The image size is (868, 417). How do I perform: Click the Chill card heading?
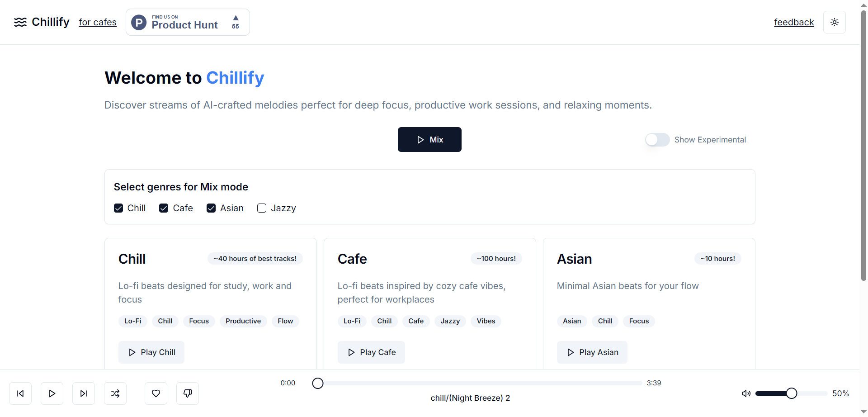pyautogui.click(x=132, y=259)
